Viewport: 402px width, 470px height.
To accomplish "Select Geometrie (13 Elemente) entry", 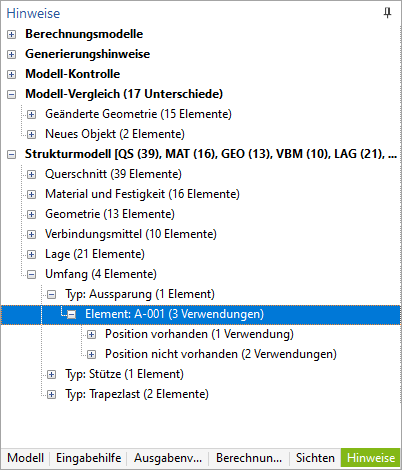I will point(110,214).
